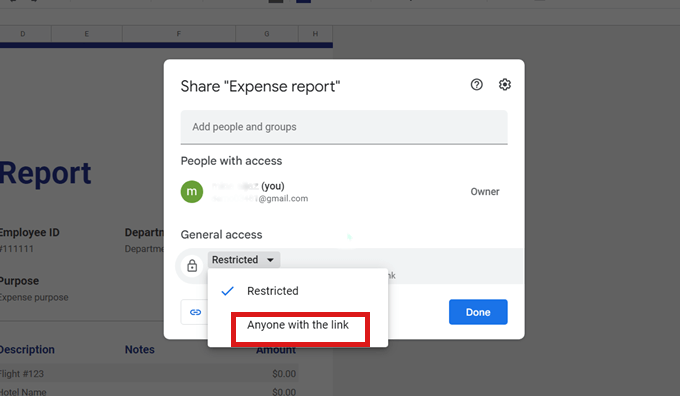The width and height of the screenshot is (680, 396).
Task: Choose the checked Restricted menu option
Action: 298,291
